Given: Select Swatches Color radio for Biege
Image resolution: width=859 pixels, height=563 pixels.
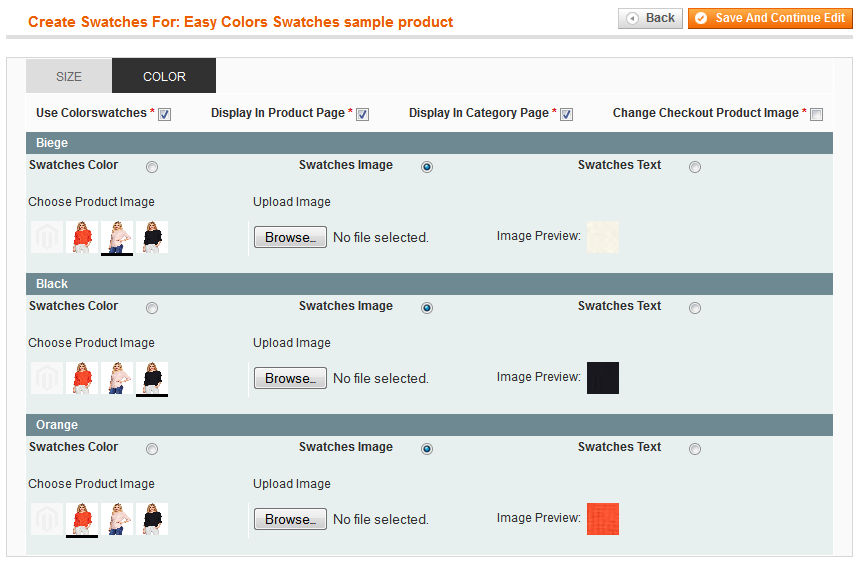Looking at the screenshot, I should (x=152, y=167).
